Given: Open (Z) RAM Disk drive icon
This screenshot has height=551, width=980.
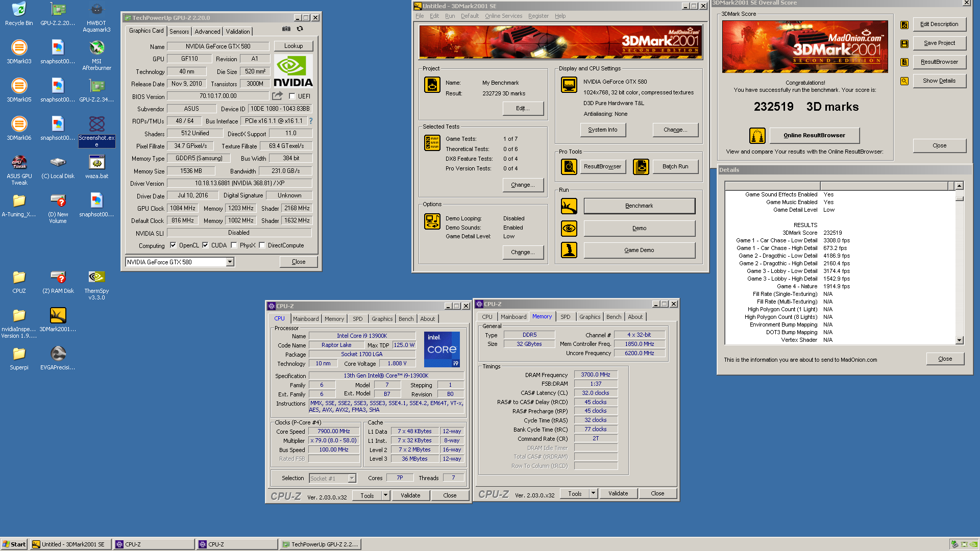Looking at the screenshot, I should pos(58,281).
